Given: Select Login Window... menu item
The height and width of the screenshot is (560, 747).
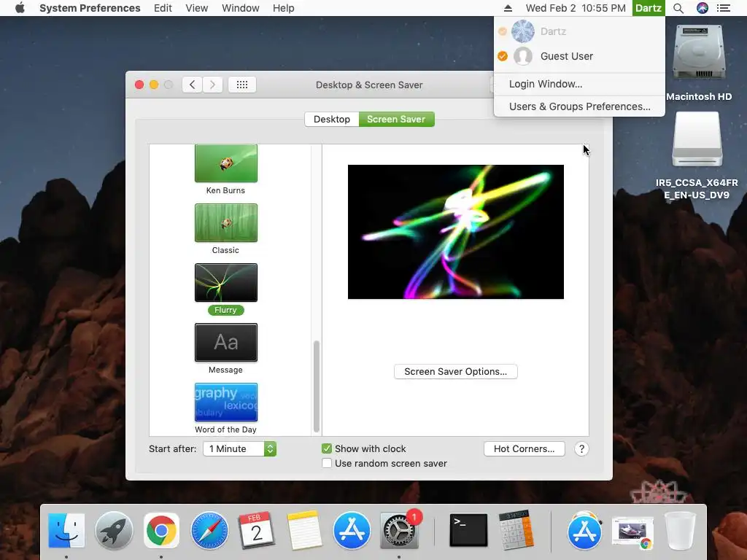Looking at the screenshot, I should [579, 84].
